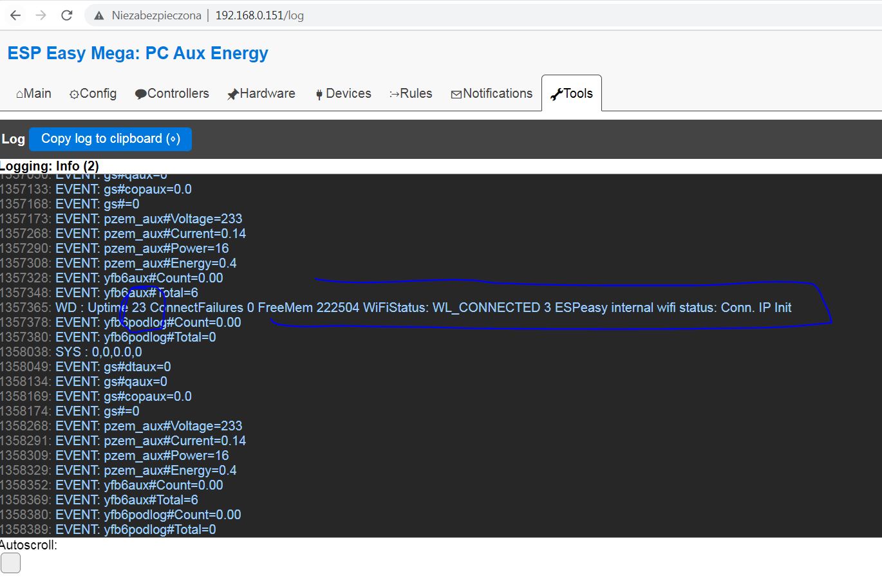Click log line 1357173 pzem_aux#Voltage=233
The image size is (882, 588).
122,219
